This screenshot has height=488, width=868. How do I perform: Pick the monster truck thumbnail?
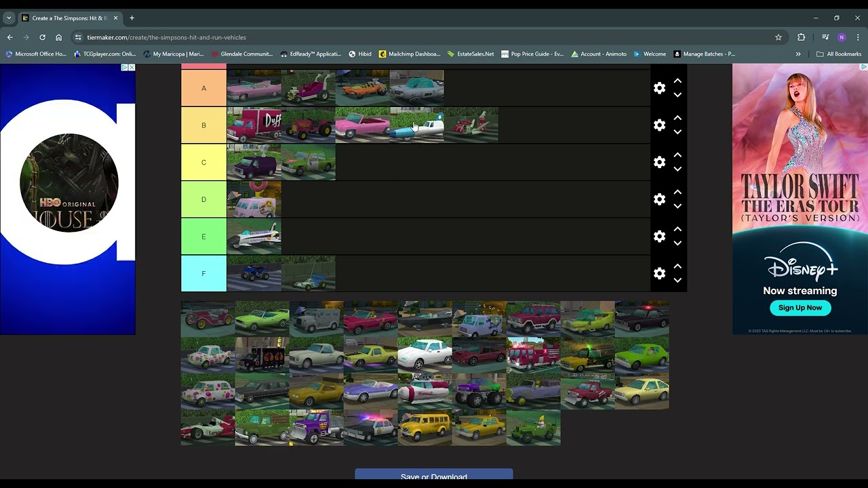click(x=479, y=391)
